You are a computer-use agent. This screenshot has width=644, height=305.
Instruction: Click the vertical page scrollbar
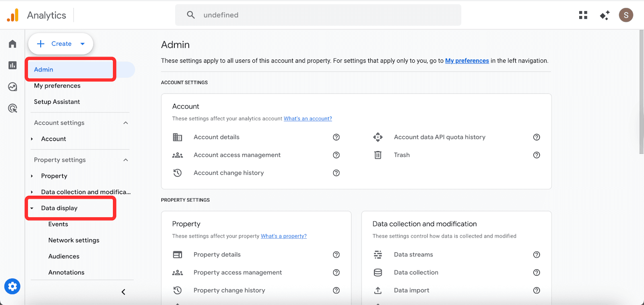pos(641,92)
